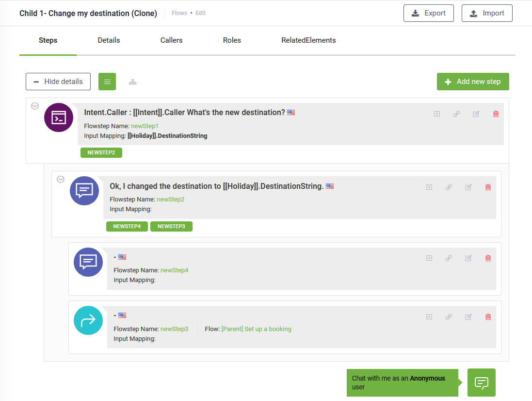Add child step under newStep3
532x401 pixels.
coord(429,317)
